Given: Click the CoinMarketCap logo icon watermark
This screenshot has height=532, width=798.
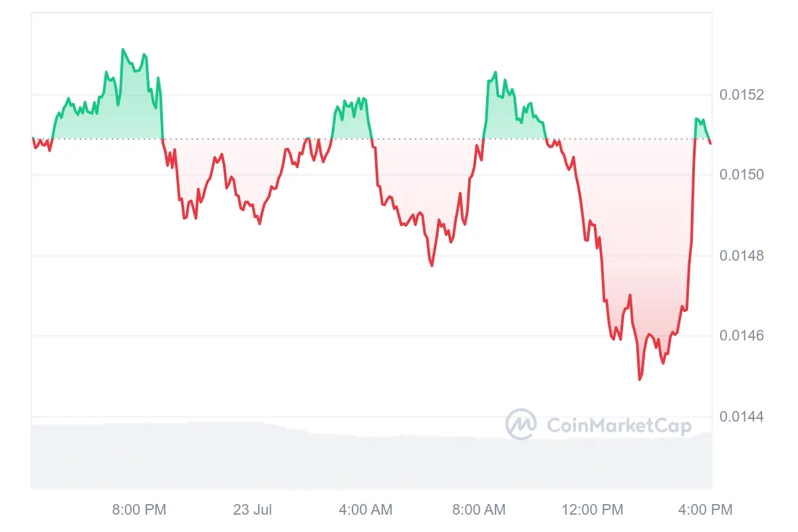Looking at the screenshot, I should coord(521,424).
